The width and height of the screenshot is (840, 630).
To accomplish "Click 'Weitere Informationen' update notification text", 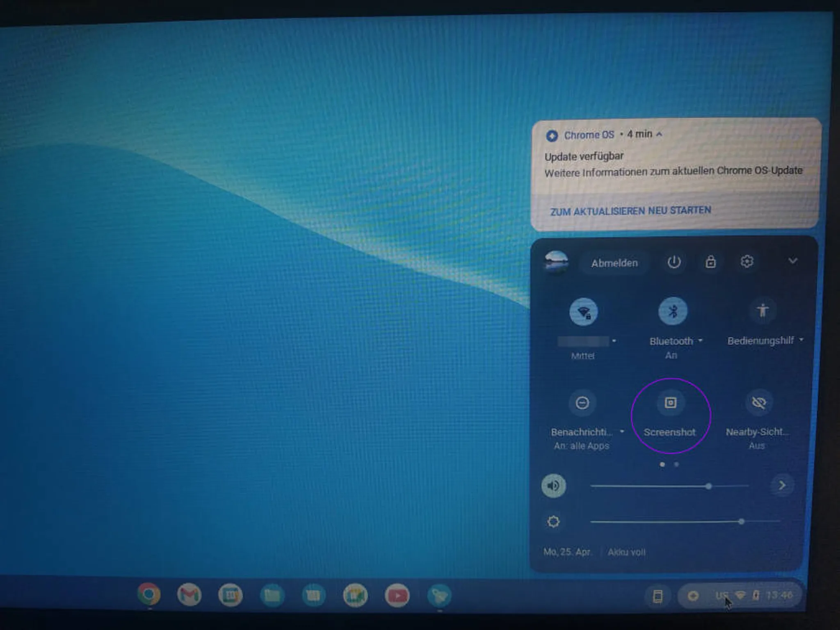I will [673, 171].
